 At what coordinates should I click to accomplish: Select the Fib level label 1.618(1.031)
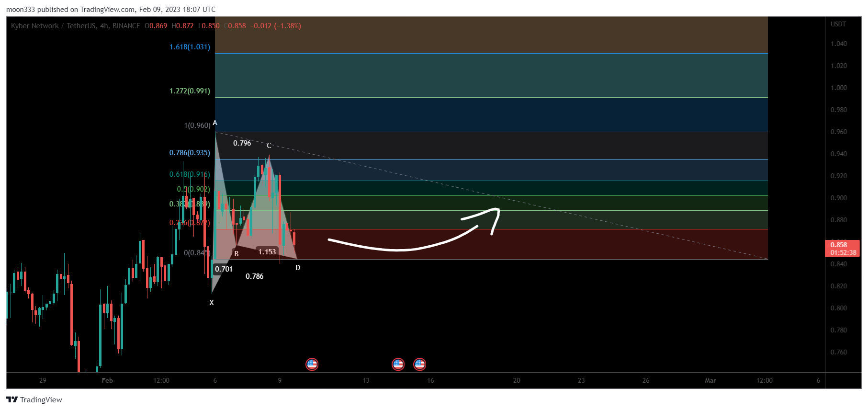tap(190, 47)
